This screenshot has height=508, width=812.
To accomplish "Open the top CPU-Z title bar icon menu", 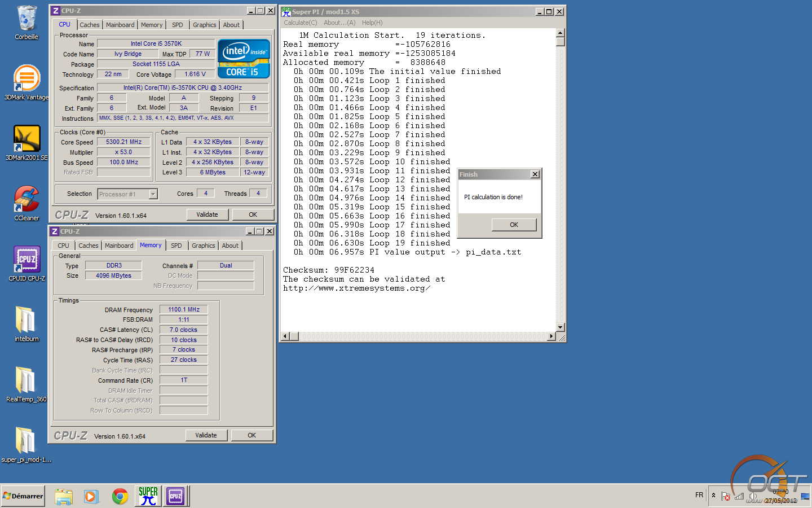I will (55, 11).
